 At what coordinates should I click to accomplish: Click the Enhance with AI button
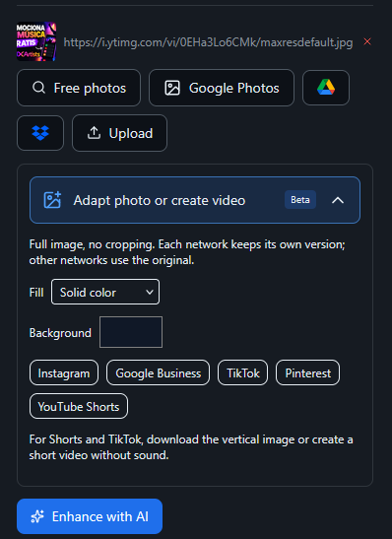click(90, 516)
